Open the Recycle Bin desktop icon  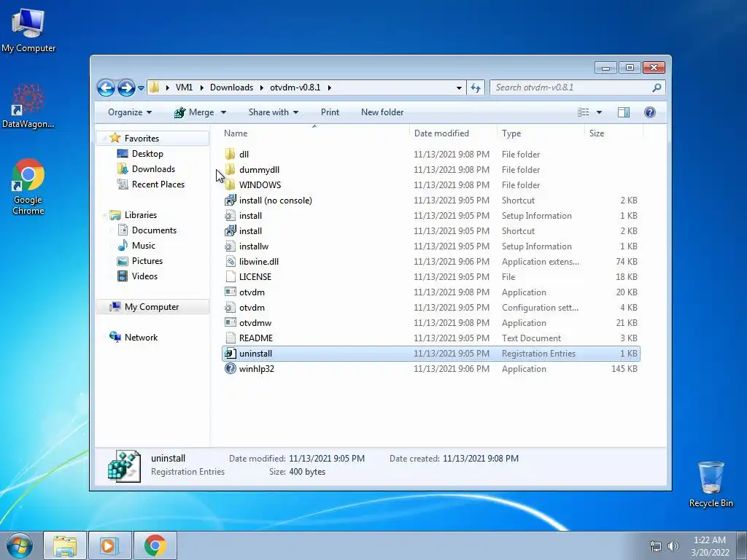point(711,484)
